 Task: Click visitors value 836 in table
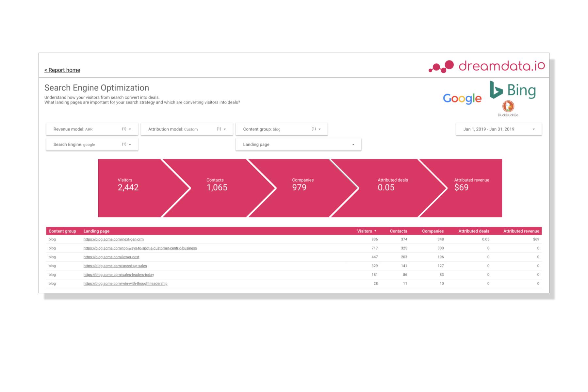pos(375,239)
